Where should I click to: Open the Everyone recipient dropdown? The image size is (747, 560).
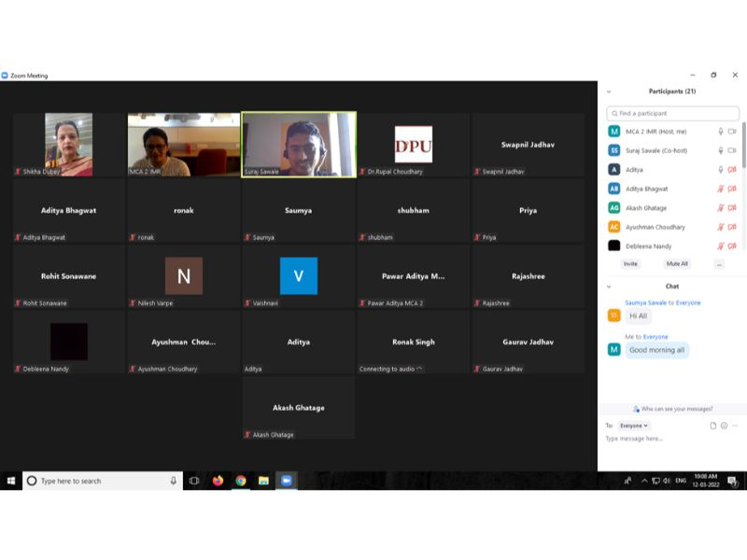(x=634, y=426)
